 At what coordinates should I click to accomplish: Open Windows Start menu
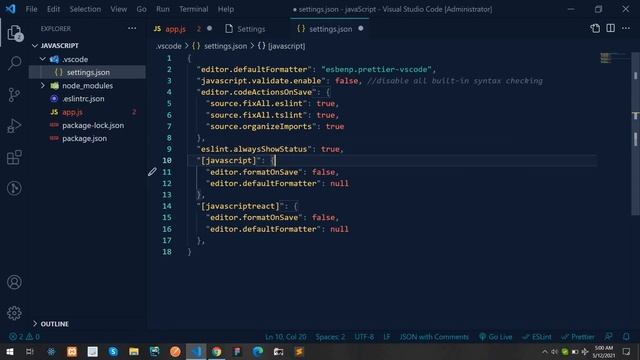(x=9, y=351)
